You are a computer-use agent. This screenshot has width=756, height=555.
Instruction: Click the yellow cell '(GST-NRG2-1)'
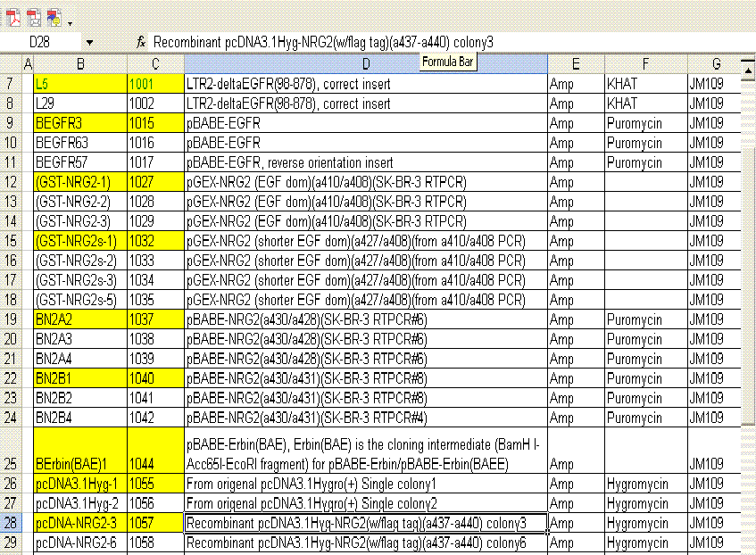point(80,182)
